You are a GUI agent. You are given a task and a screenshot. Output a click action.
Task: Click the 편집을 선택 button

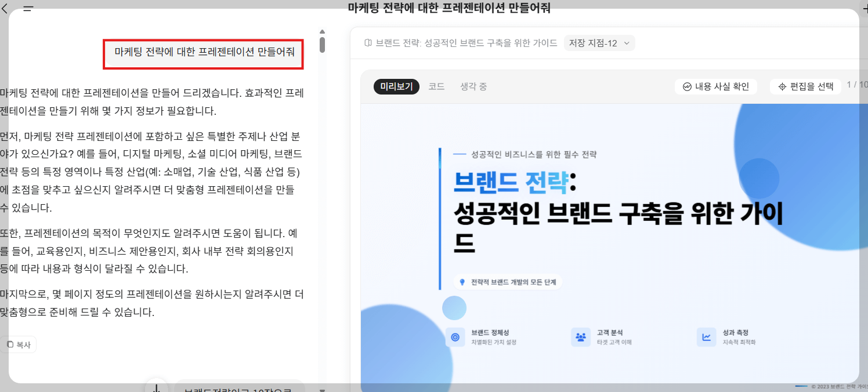tap(805, 86)
